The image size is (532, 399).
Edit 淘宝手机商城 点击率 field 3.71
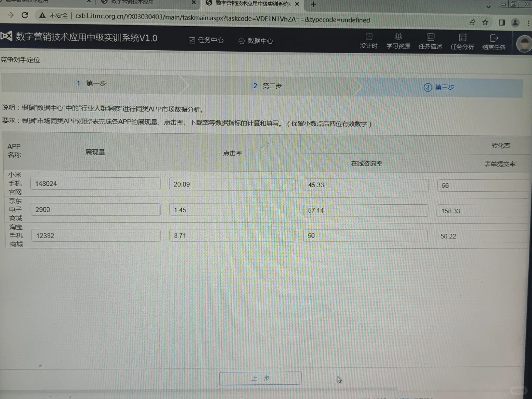coord(232,236)
